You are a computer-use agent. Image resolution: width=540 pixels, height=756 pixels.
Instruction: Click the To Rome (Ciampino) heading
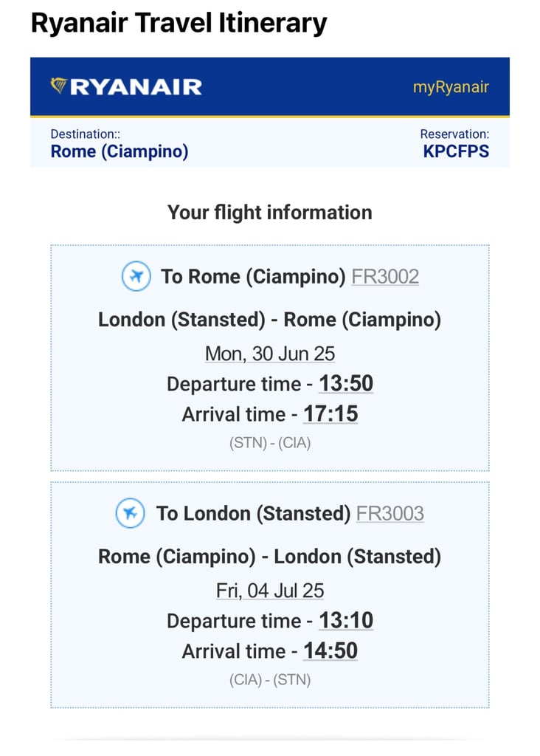(x=253, y=277)
